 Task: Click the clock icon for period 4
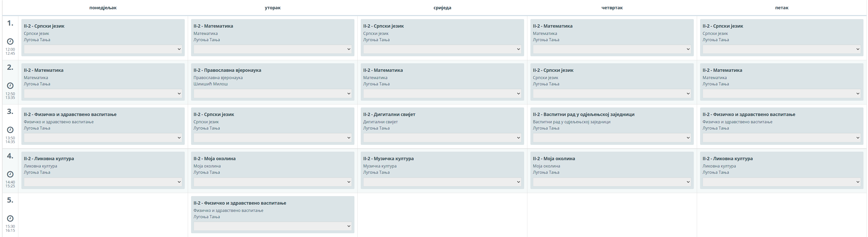tap(10, 174)
